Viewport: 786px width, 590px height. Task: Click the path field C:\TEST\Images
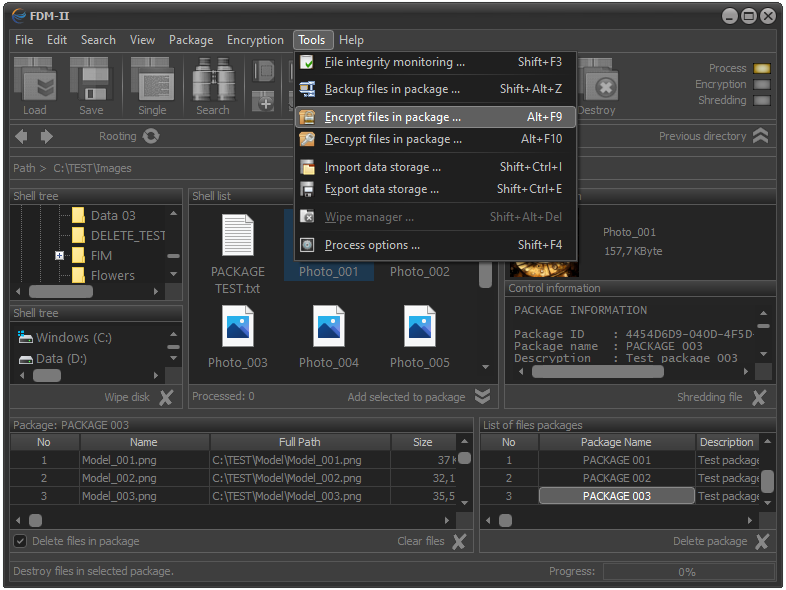pos(92,168)
